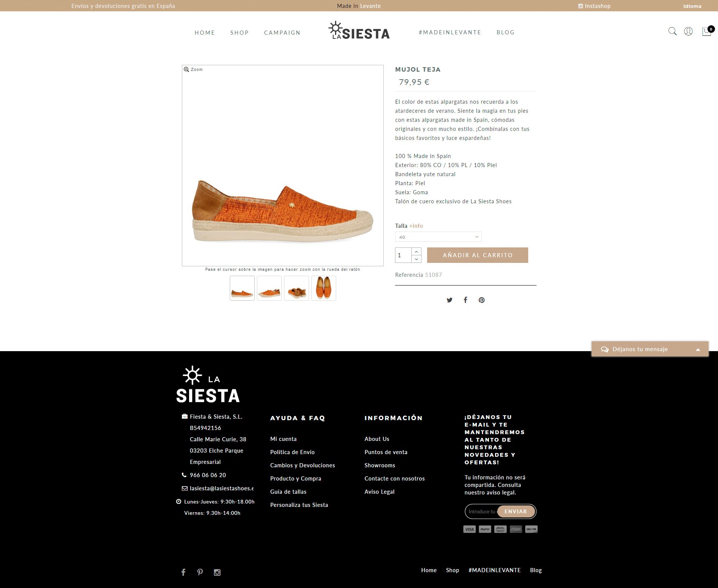
Task: Open footer Instagram icon
Action: point(217,572)
